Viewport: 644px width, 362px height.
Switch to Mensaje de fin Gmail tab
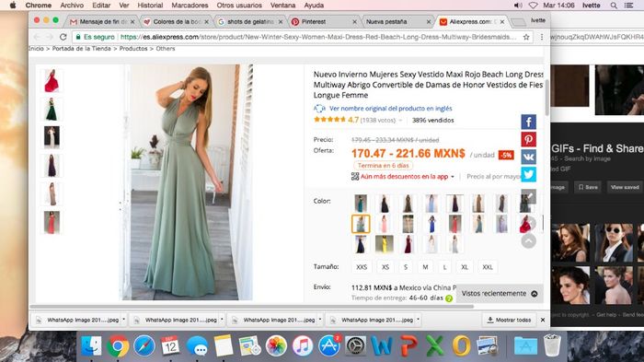pyautogui.click(x=102, y=22)
